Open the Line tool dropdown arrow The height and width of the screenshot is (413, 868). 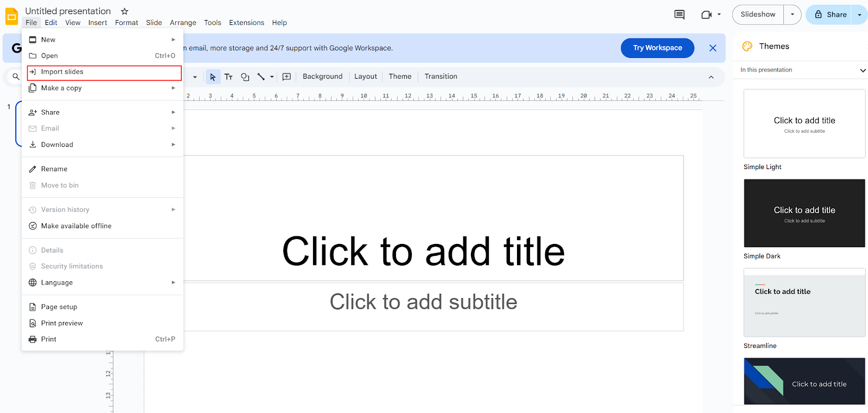pyautogui.click(x=272, y=77)
